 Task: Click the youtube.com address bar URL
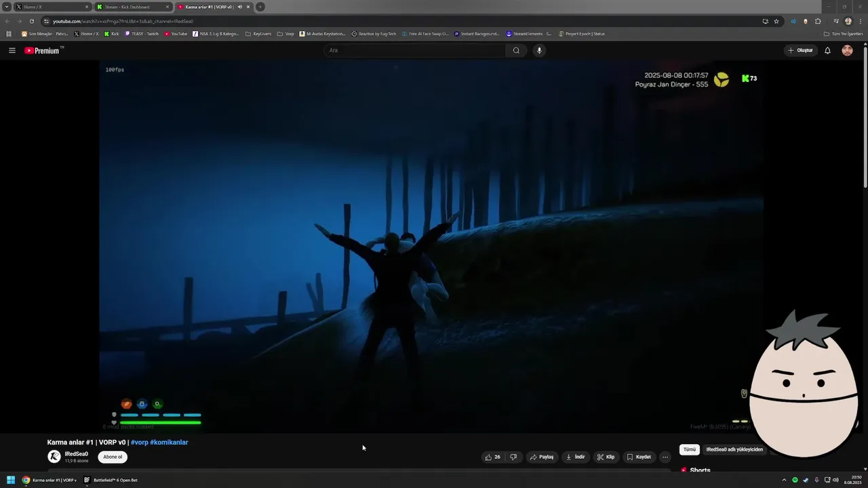pos(123,21)
